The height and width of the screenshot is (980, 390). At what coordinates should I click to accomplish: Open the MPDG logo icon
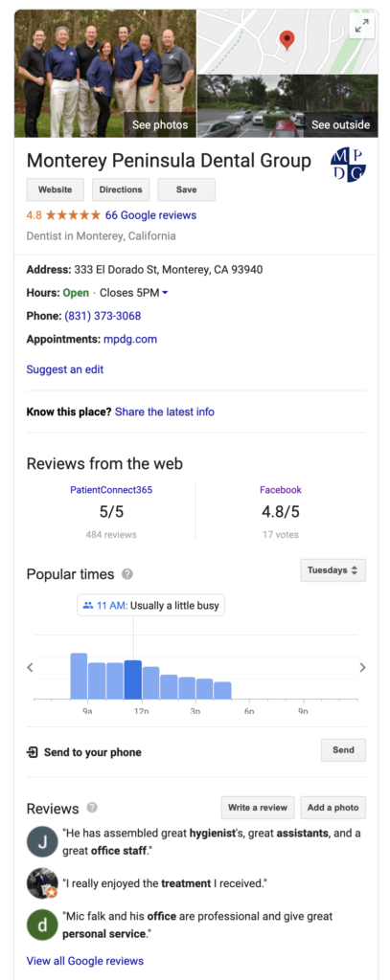pos(348,165)
